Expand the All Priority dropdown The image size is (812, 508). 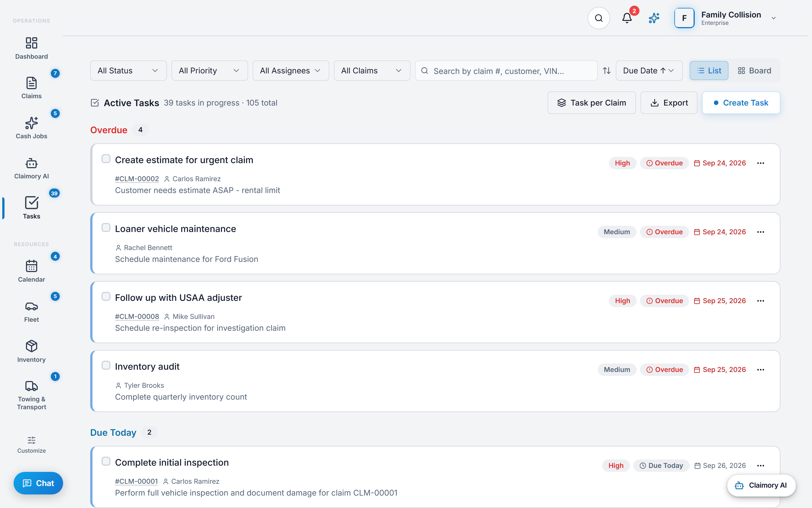click(210, 71)
